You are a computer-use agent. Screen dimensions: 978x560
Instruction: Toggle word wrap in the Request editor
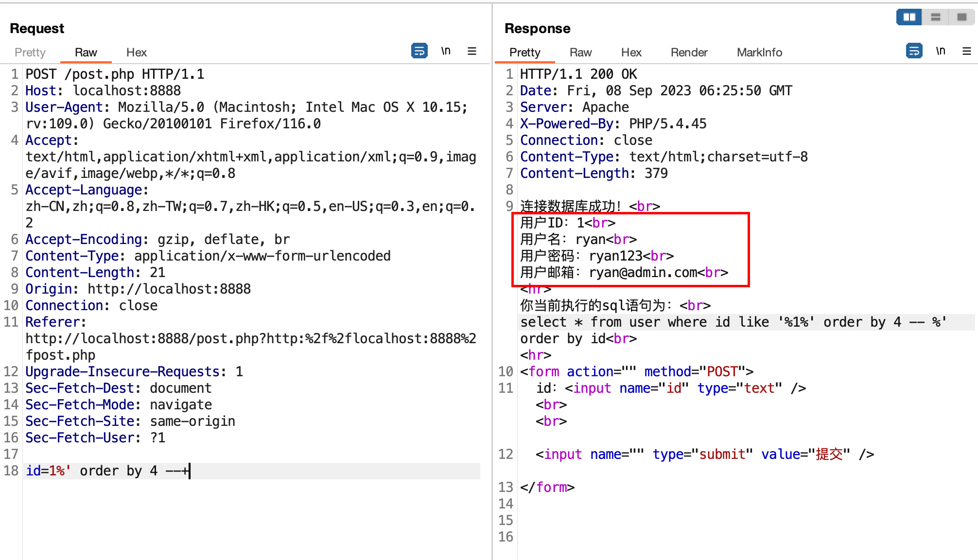419,51
